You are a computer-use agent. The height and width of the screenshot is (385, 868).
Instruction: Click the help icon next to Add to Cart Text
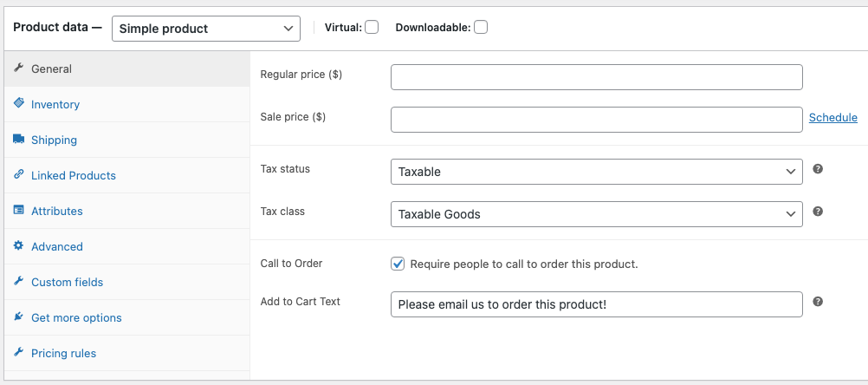coord(818,302)
